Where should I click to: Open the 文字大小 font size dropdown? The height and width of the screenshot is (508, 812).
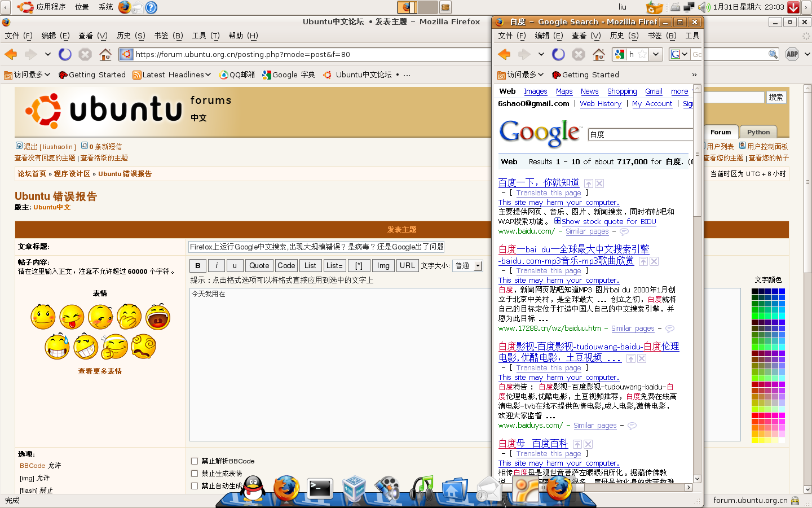tap(467, 266)
